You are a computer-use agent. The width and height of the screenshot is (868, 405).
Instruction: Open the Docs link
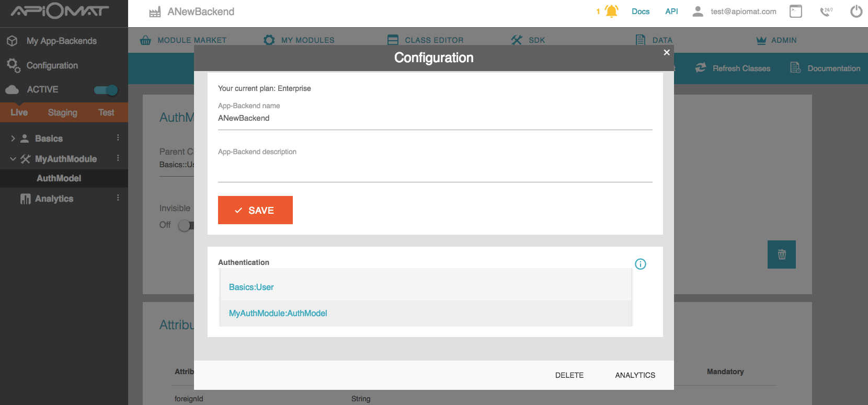point(641,11)
